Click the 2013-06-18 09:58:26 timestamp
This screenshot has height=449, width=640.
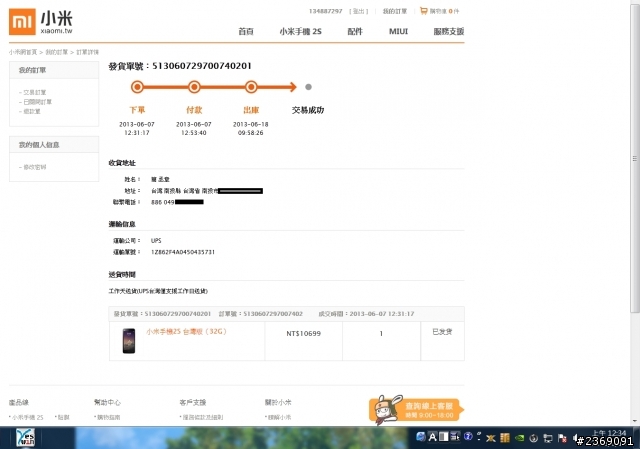pos(251,129)
